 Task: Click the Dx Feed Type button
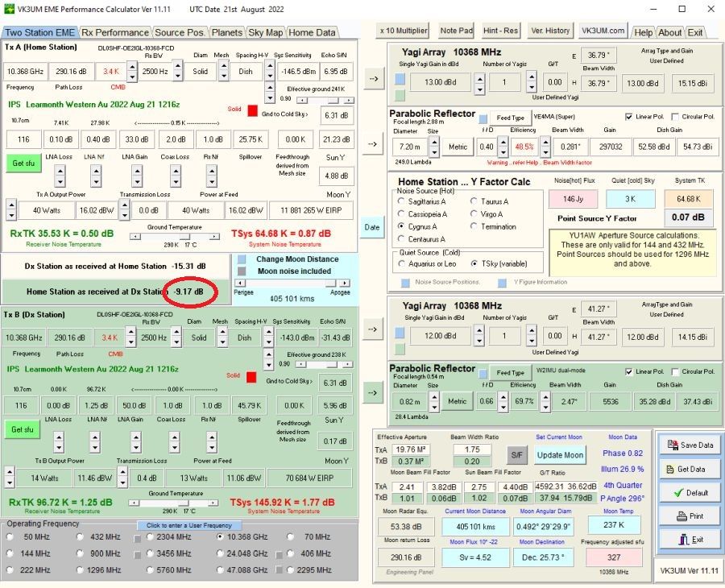tap(511, 373)
